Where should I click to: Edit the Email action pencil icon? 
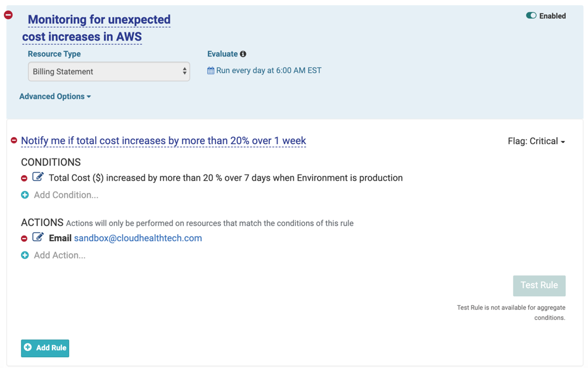(38, 237)
